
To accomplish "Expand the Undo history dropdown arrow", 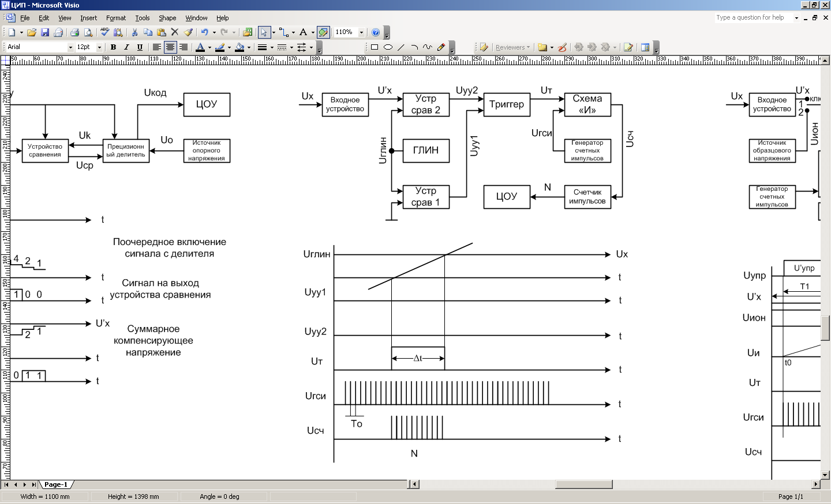I will 214,32.
